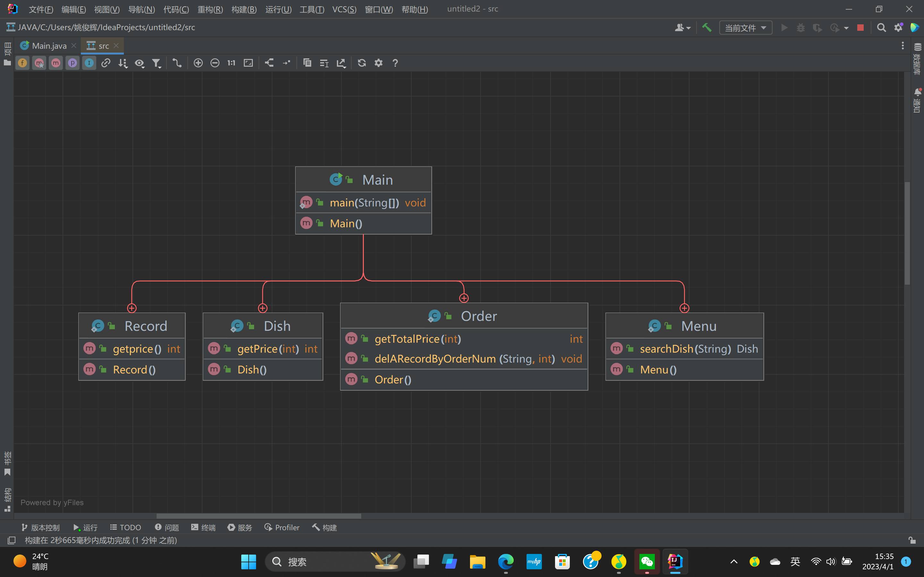The width and height of the screenshot is (924, 577).
Task: Open the change visibility level eye dropdown
Action: [140, 63]
